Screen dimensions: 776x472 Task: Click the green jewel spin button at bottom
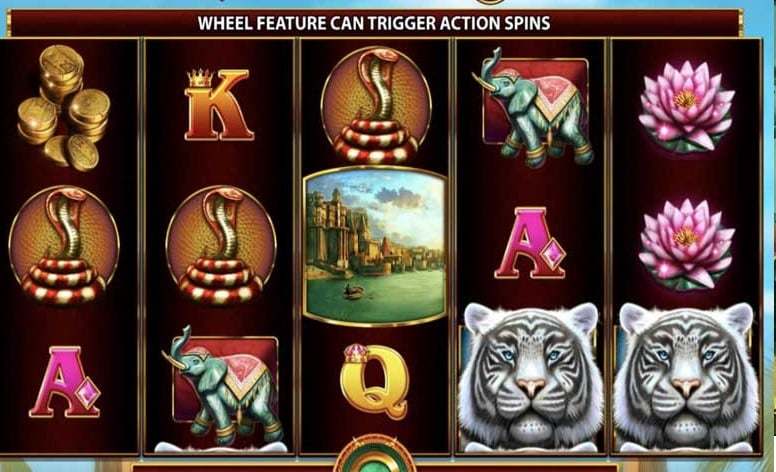tap(375, 458)
